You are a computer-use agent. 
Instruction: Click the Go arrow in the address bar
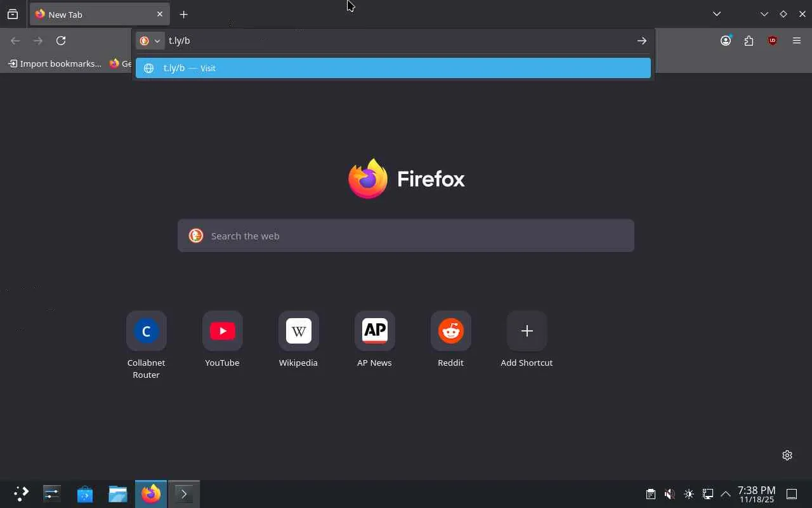point(642,41)
